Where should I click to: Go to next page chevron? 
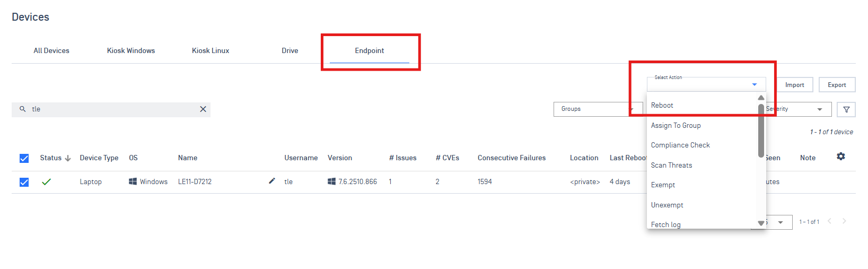tap(844, 221)
